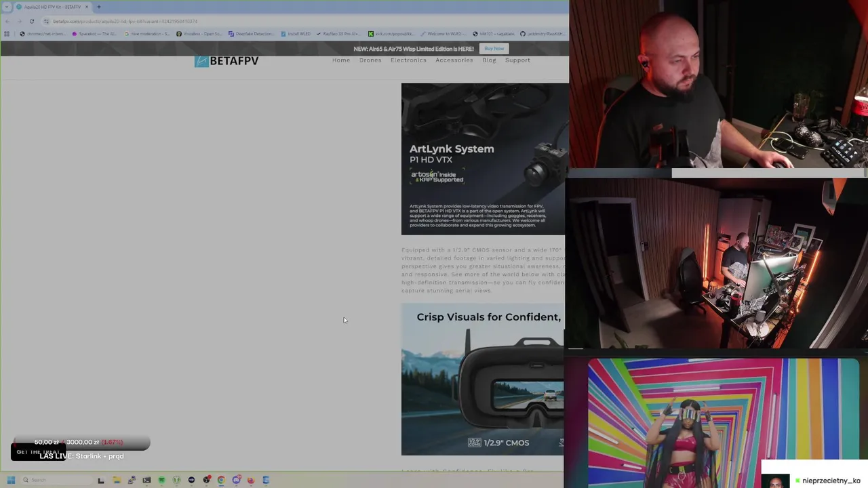Go forward in browser history

[19, 21]
